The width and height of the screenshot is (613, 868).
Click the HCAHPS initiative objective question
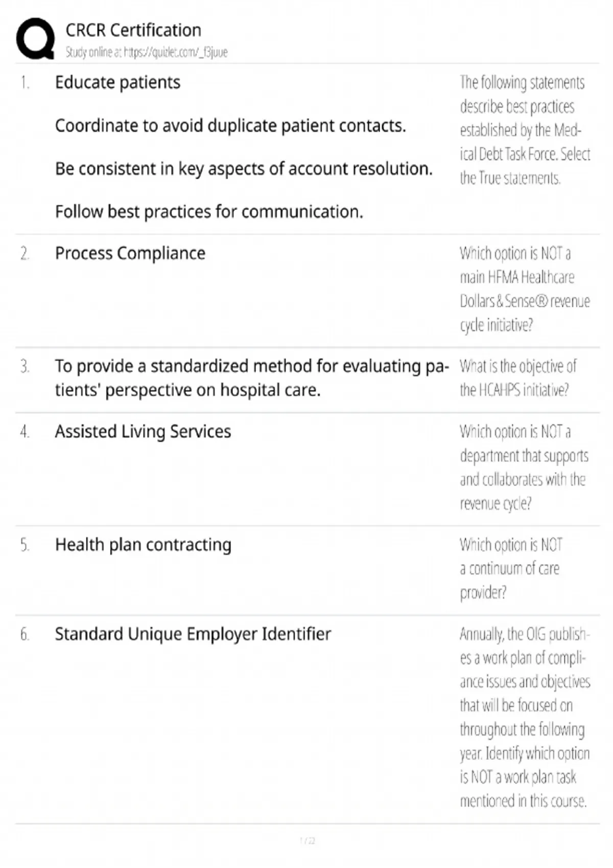click(517, 378)
